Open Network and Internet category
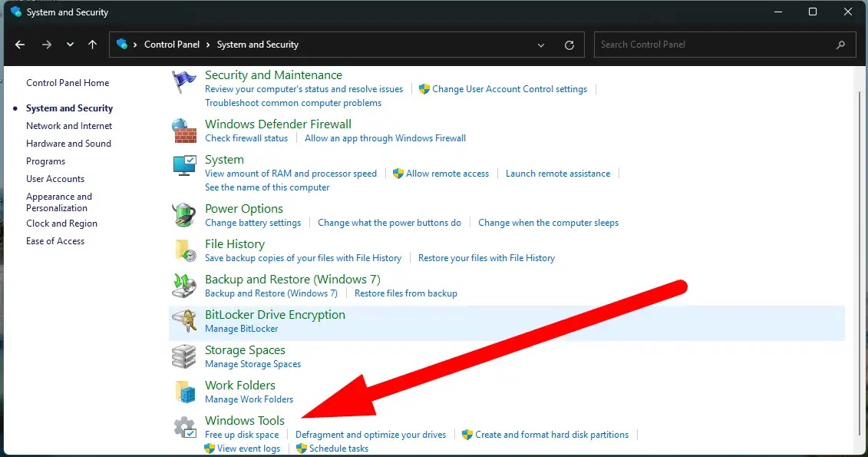 click(x=68, y=126)
